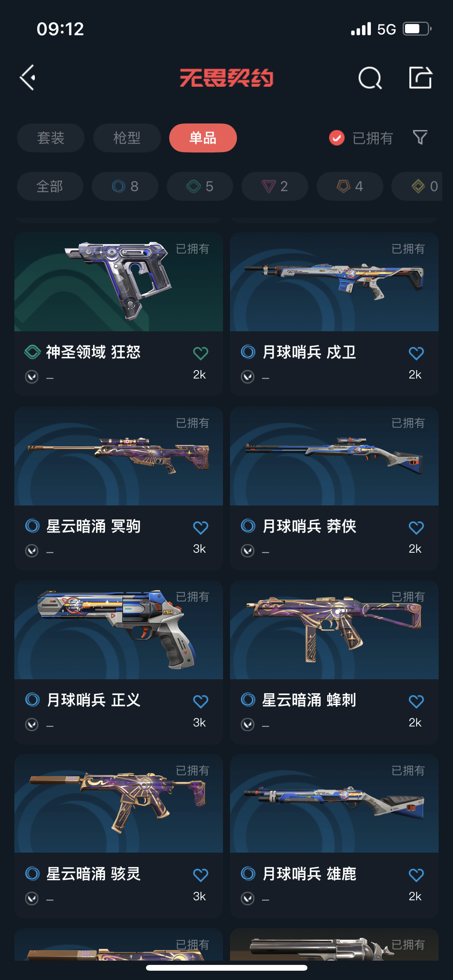Tap heart icon on 星云暗涌 骇灵
Viewport: 453px width, 980px height.
200,875
